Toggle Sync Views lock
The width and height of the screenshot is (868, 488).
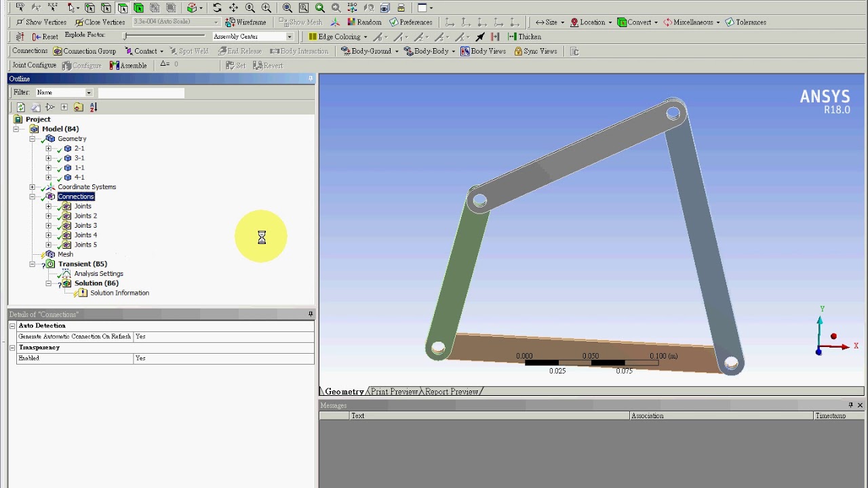click(x=535, y=51)
